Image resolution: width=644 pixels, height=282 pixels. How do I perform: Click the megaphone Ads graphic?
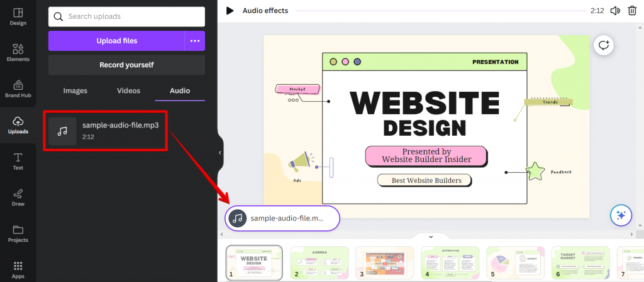[x=301, y=162]
